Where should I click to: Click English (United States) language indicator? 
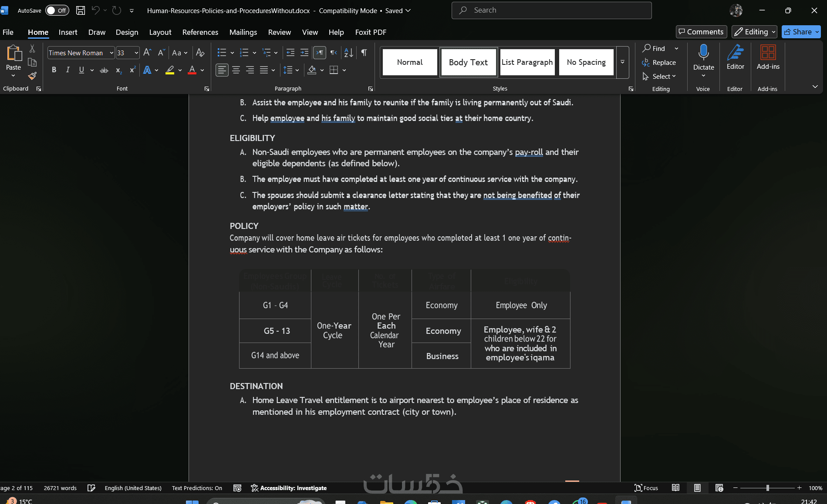(x=133, y=488)
